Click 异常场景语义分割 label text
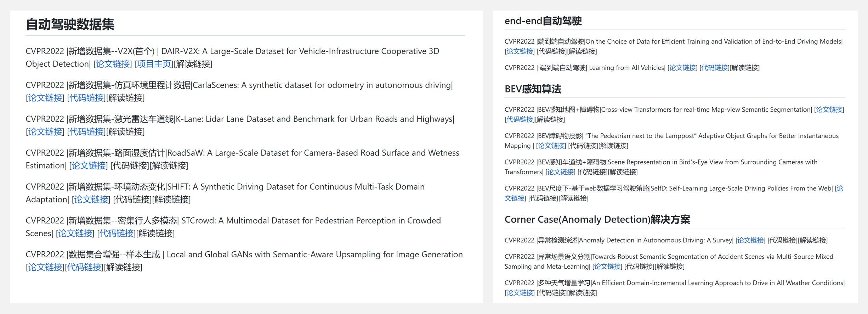The image size is (868, 314). [x=564, y=257]
